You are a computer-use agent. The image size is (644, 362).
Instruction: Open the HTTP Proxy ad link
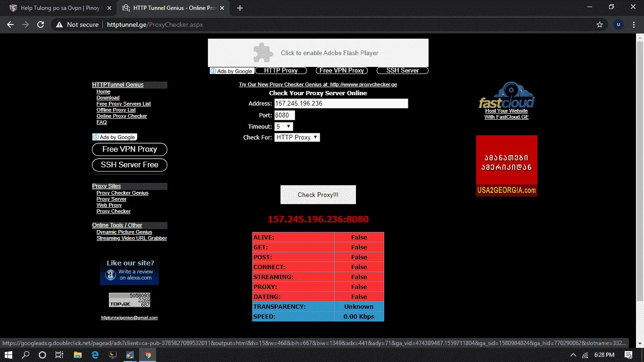coord(281,71)
